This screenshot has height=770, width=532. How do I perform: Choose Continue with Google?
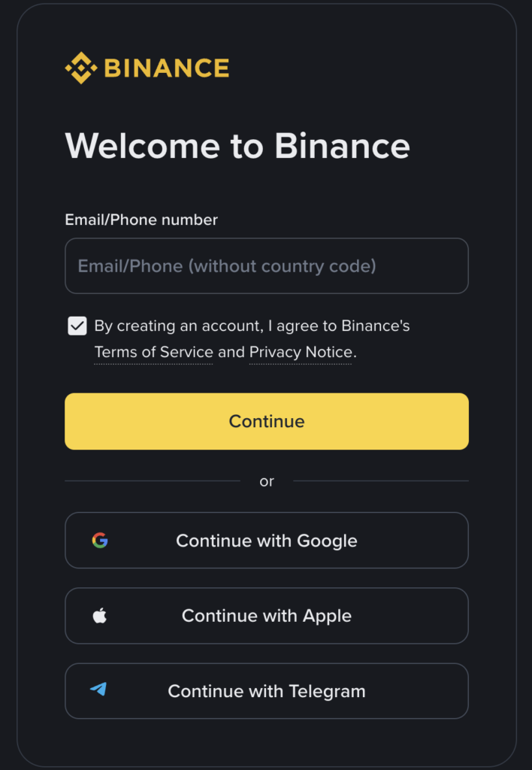click(x=267, y=540)
